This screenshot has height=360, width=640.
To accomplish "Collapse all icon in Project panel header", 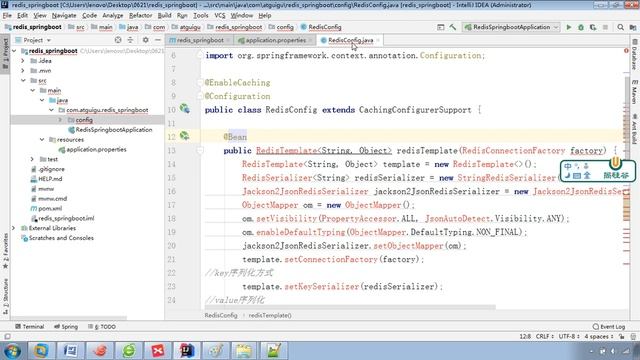I will point(130,40).
